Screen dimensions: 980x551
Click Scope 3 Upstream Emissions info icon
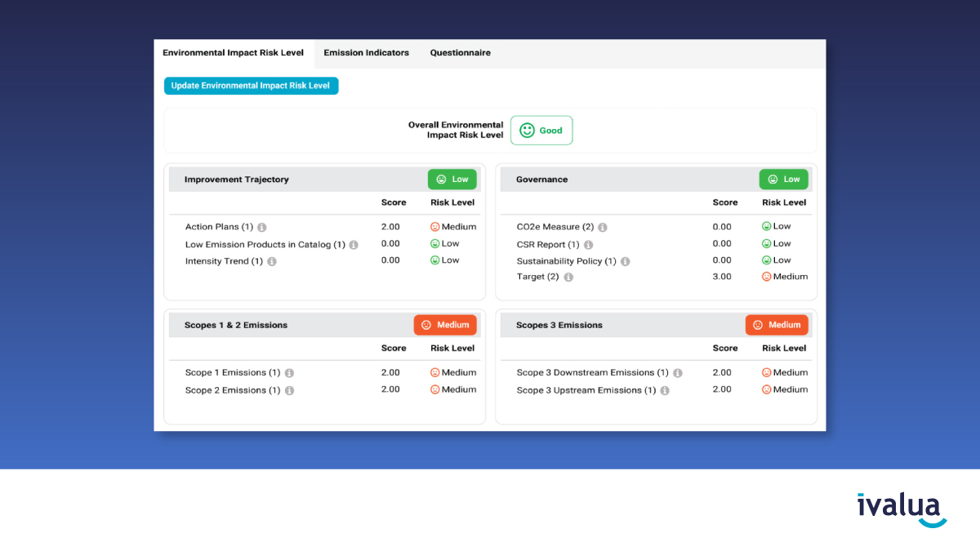click(x=665, y=391)
